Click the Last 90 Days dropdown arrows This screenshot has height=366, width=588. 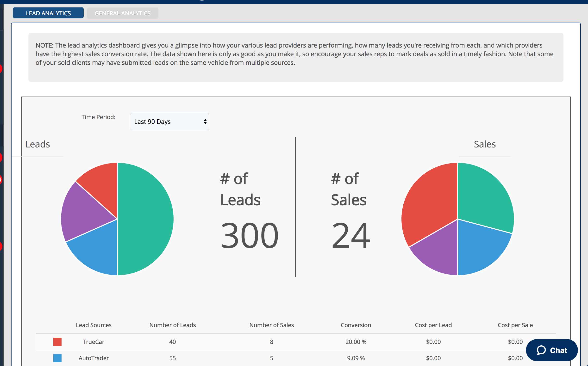tap(205, 122)
